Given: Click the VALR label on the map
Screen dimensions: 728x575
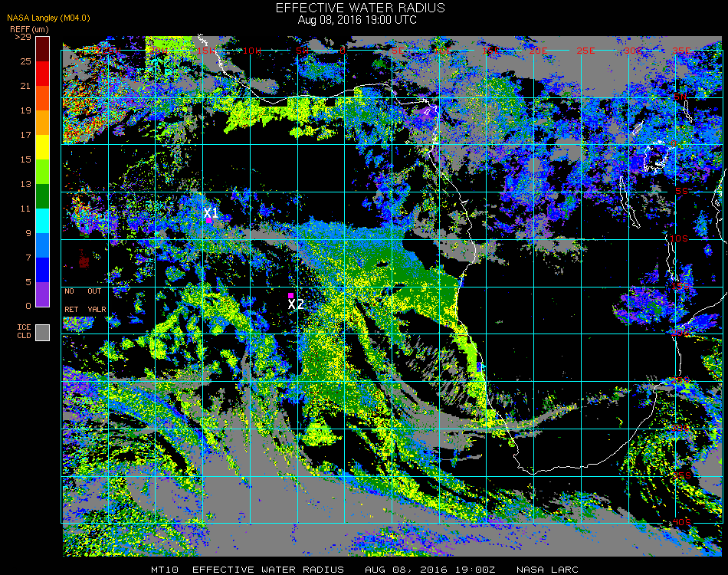Looking at the screenshot, I should point(97,309).
